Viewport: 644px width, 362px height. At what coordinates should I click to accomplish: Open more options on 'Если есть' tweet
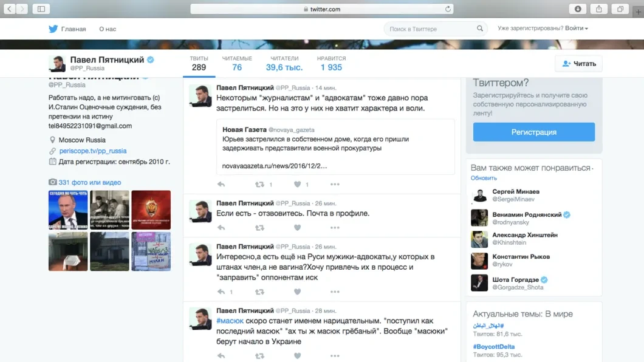coord(335,228)
